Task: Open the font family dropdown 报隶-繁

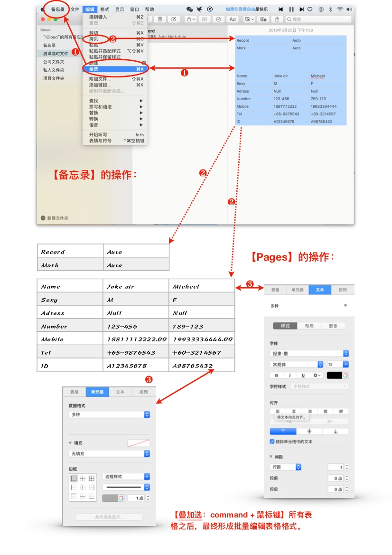Action: click(x=309, y=353)
